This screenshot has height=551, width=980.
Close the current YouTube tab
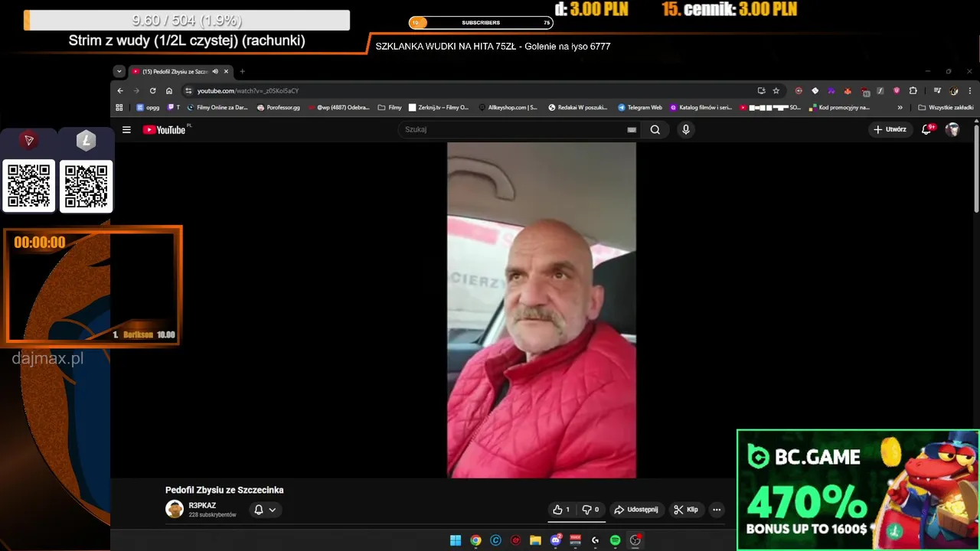point(226,71)
